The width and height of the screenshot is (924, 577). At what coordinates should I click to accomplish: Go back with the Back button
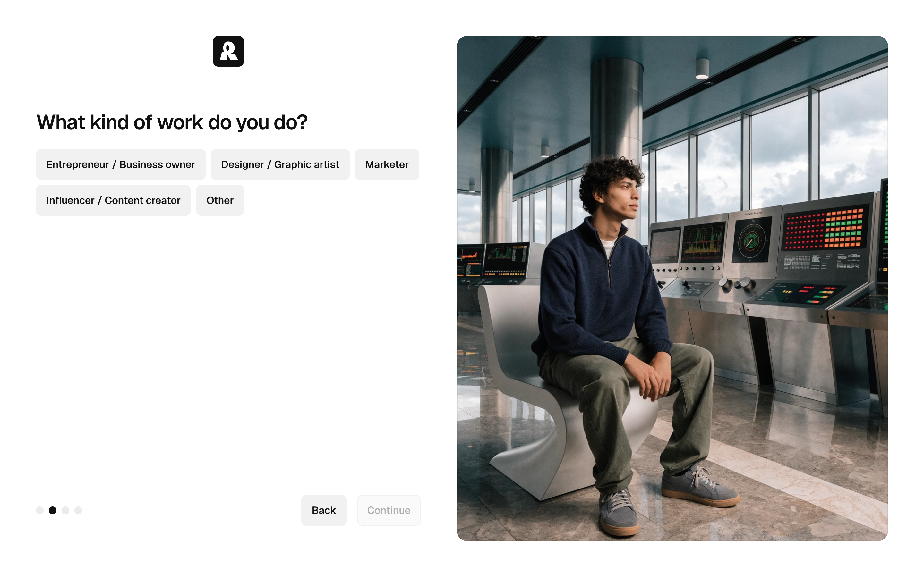click(324, 510)
